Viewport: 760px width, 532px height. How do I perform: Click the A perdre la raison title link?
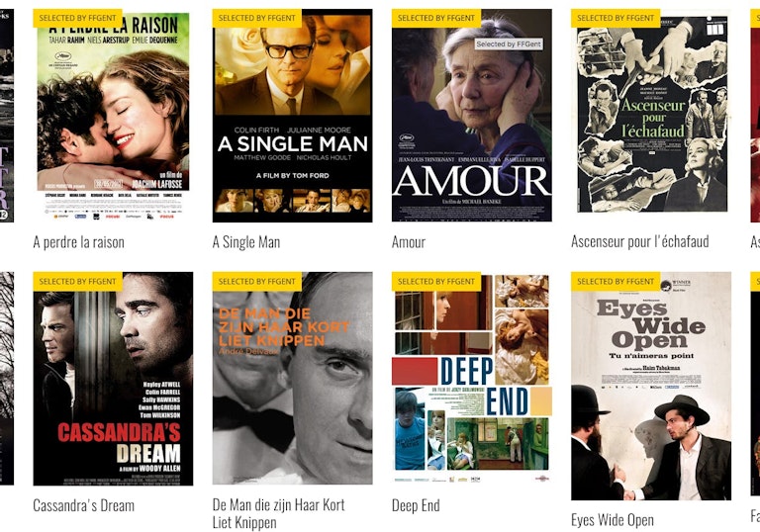[x=78, y=242]
